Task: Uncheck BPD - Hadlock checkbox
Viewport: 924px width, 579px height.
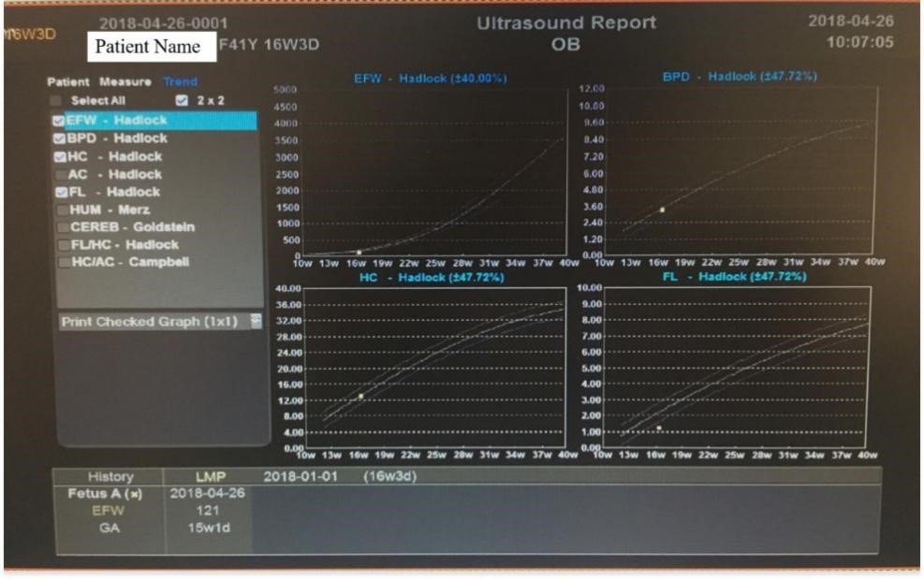Action: pyautogui.click(x=60, y=138)
